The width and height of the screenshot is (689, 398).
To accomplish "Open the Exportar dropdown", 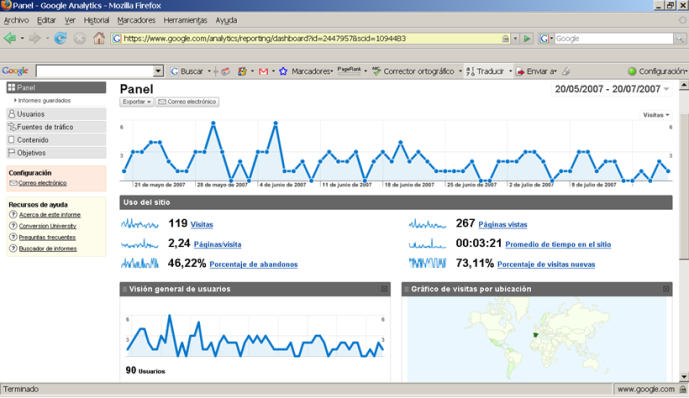I will point(137,101).
